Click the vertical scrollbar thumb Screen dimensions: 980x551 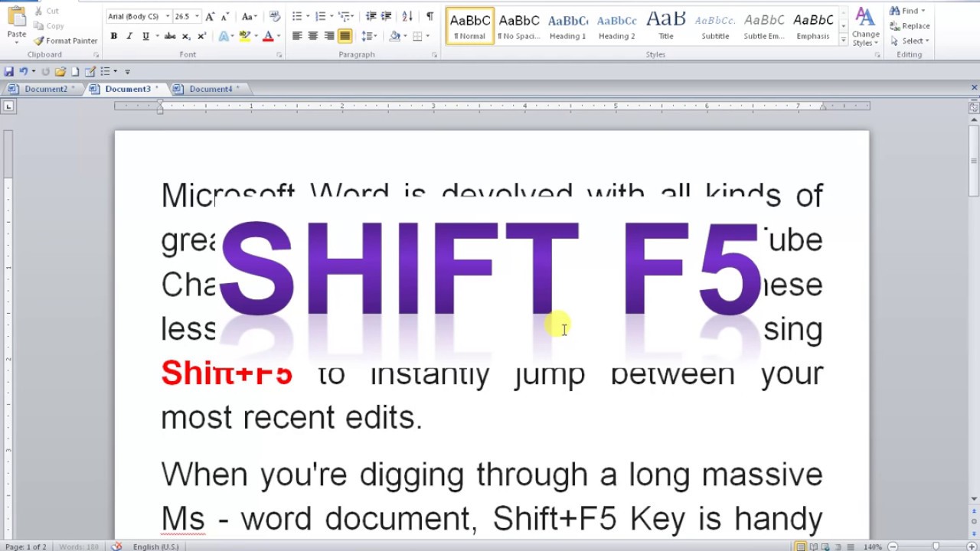coord(974,161)
